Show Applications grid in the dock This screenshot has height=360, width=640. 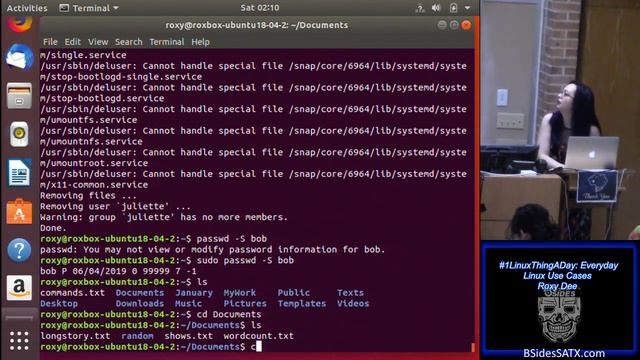click(x=19, y=341)
